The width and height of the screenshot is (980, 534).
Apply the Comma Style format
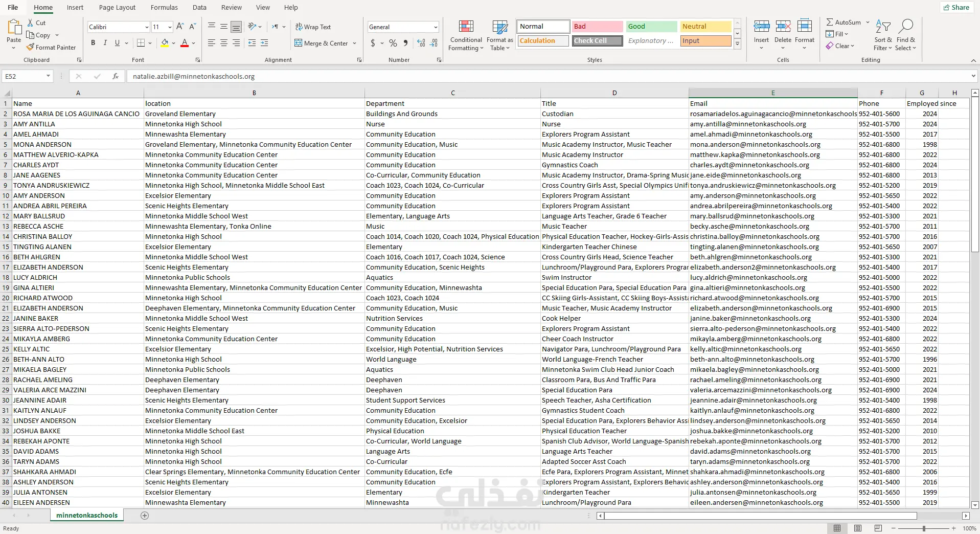[406, 43]
